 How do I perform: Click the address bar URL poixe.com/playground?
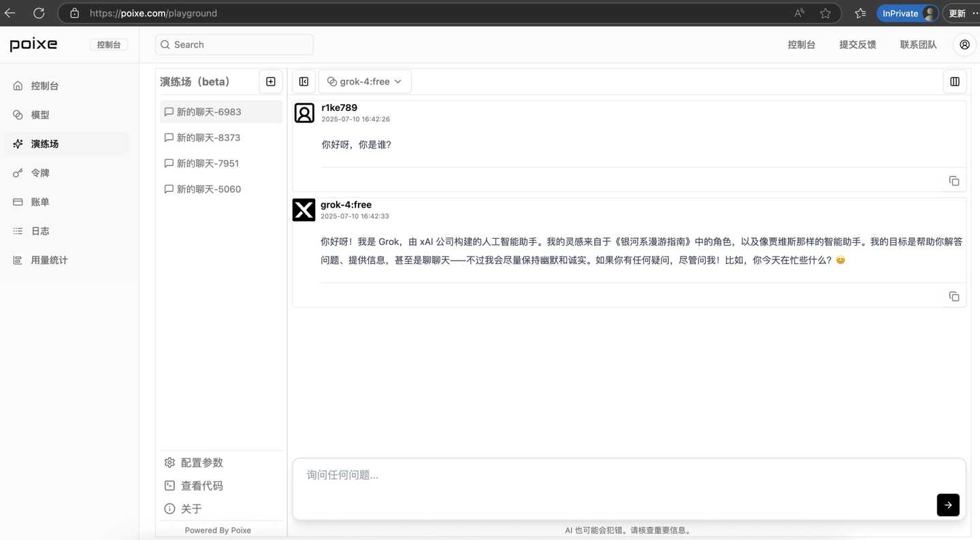pyautogui.click(x=153, y=13)
